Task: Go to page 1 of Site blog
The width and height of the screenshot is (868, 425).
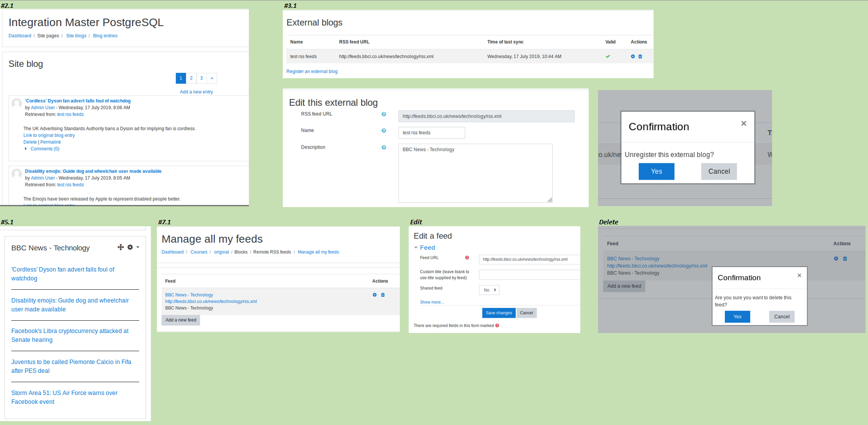Action: coord(181,78)
